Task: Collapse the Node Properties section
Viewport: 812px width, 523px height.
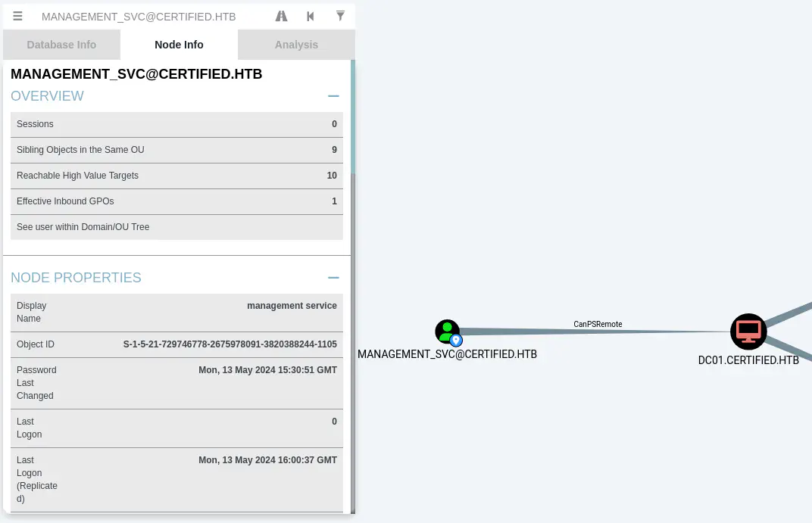Action: pyautogui.click(x=333, y=278)
